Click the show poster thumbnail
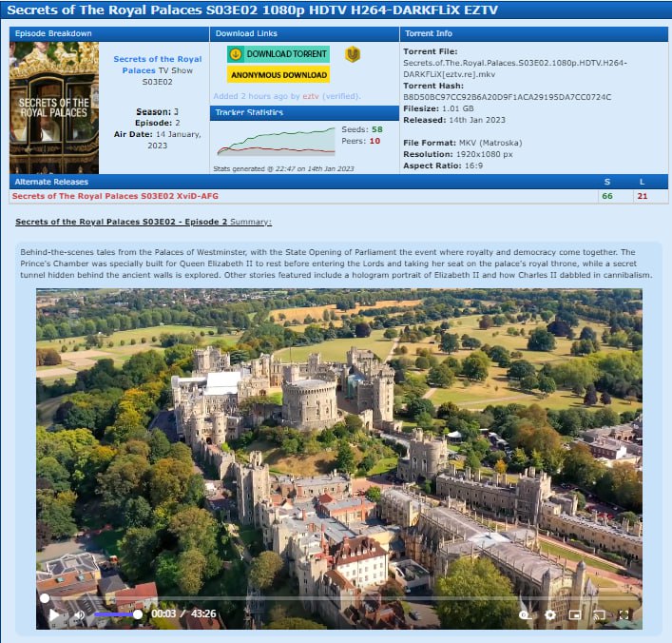This screenshot has width=672, height=643. click(x=53, y=107)
